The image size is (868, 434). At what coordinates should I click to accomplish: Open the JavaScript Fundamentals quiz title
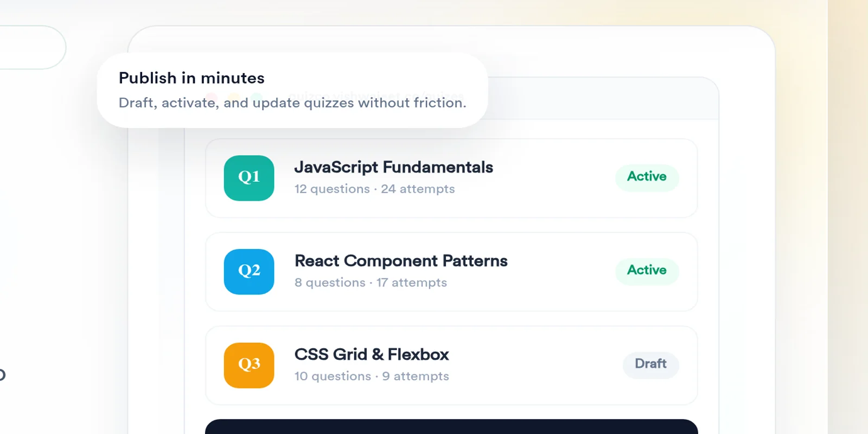393,167
